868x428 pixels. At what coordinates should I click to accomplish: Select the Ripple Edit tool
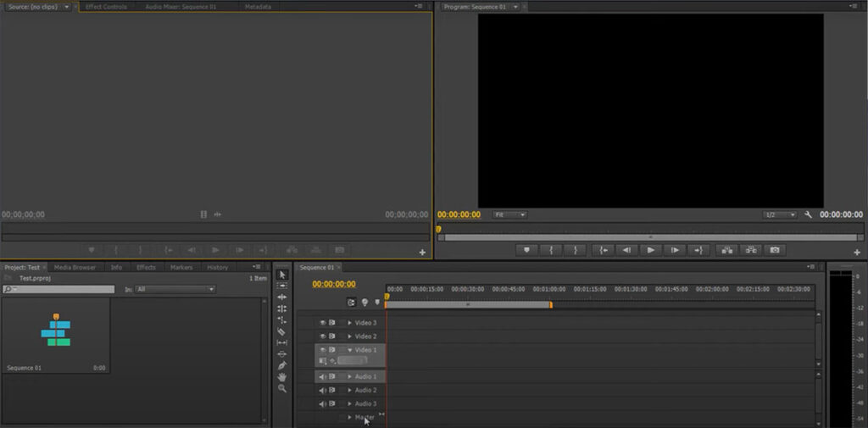coord(282,297)
